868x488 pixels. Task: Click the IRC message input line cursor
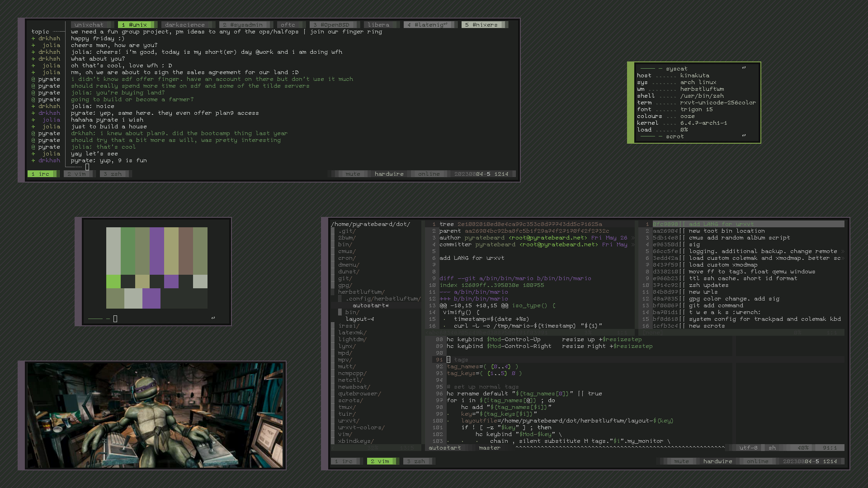pos(87,167)
